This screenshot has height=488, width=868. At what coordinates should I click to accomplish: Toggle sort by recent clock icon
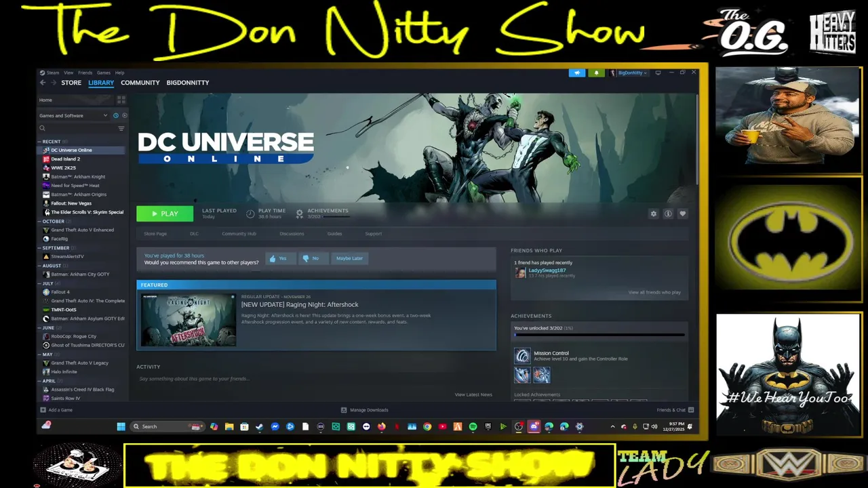116,115
